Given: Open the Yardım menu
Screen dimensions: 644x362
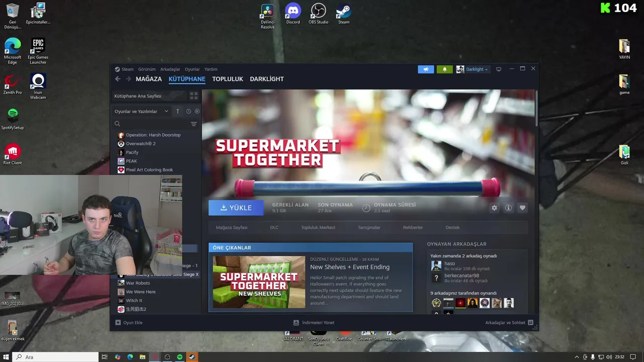Looking at the screenshot, I should tap(211, 69).
